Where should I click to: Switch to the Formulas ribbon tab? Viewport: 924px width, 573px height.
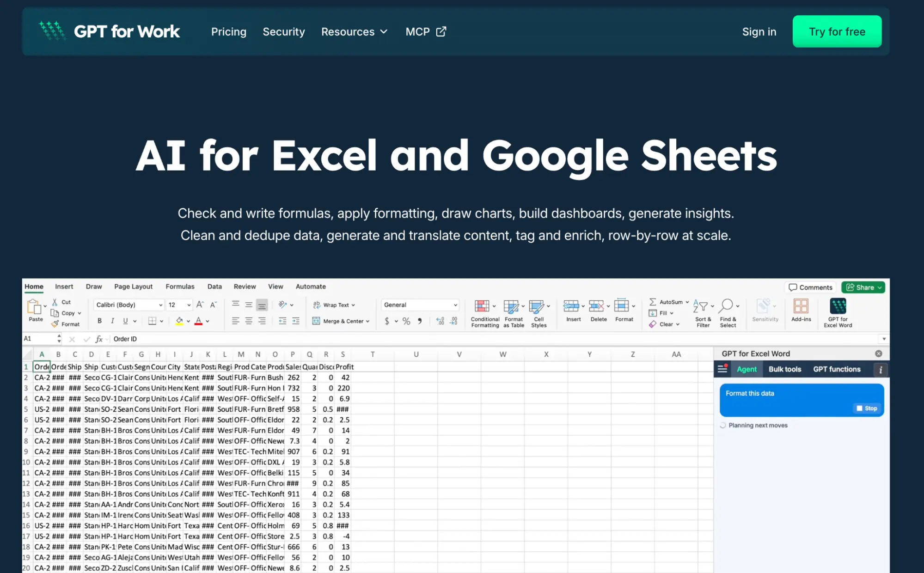click(180, 286)
